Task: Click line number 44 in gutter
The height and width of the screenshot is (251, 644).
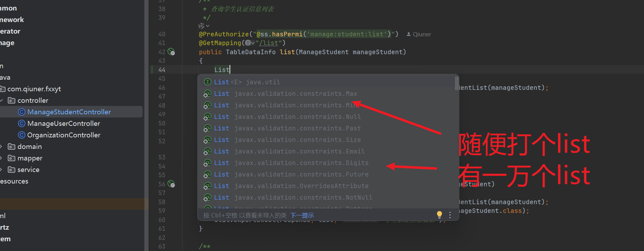Action: pos(162,70)
